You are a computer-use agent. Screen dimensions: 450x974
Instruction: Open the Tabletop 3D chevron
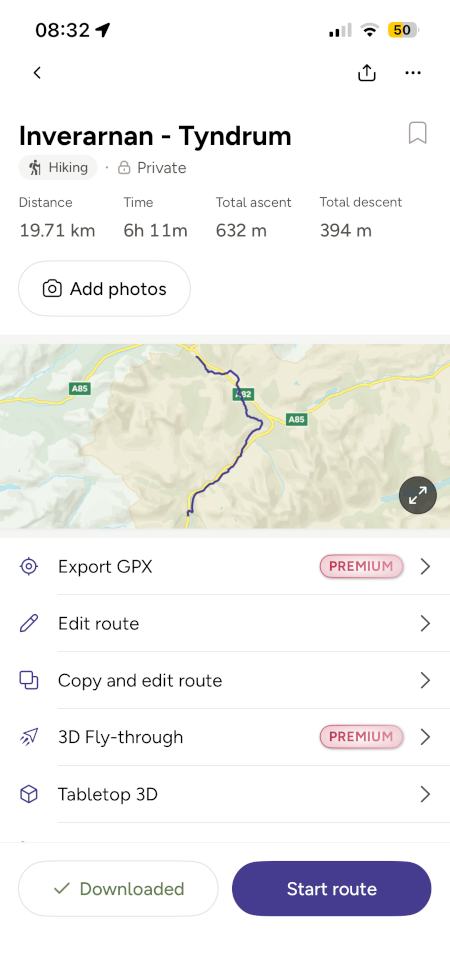pyautogui.click(x=425, y=794)
